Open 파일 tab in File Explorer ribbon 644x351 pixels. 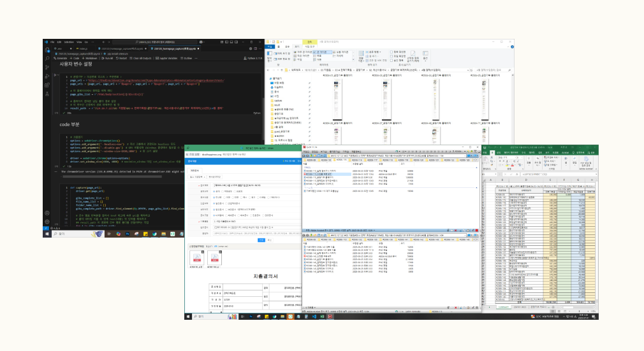click(x=270, y=47)
